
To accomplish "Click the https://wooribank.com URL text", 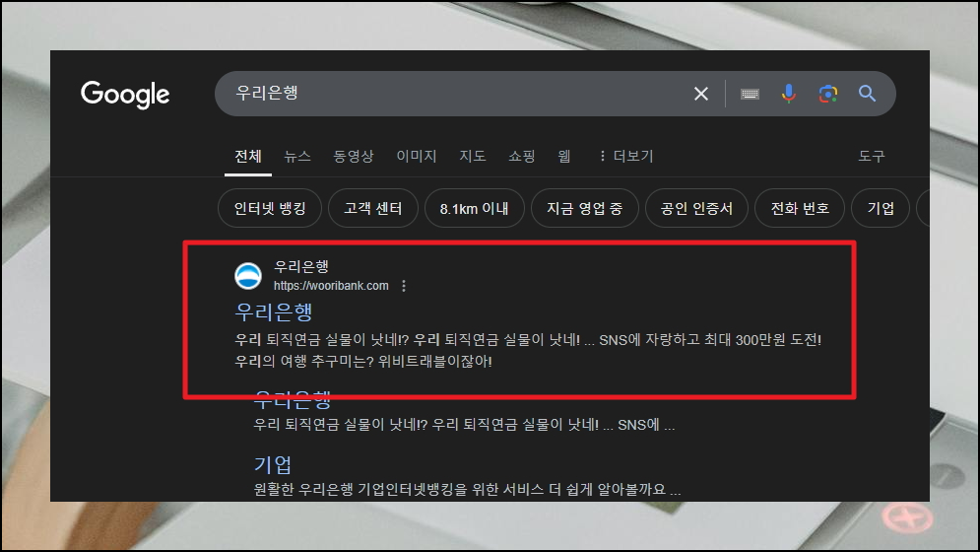I will (331, 286).
